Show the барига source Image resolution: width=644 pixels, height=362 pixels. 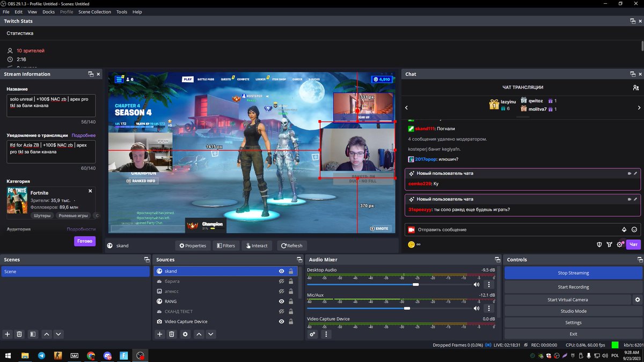pyautogui.click(x=281, y=282)
